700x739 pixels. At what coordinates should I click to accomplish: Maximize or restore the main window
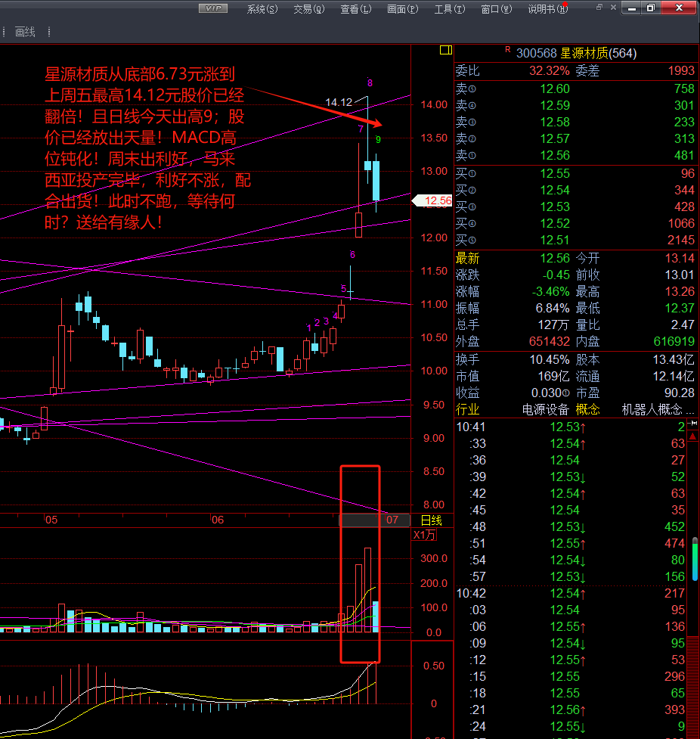(x=651, y=8)
